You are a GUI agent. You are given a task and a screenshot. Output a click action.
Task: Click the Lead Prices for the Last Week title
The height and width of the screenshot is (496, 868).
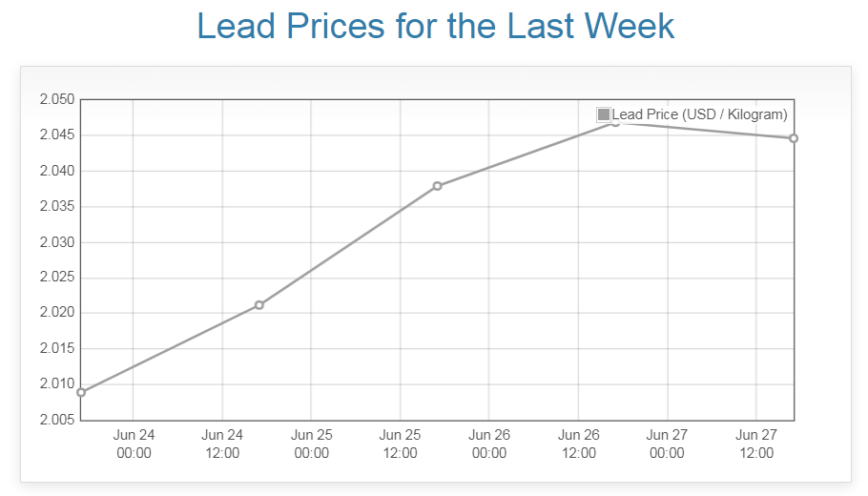pyautogui.click(x=436, y=26)
